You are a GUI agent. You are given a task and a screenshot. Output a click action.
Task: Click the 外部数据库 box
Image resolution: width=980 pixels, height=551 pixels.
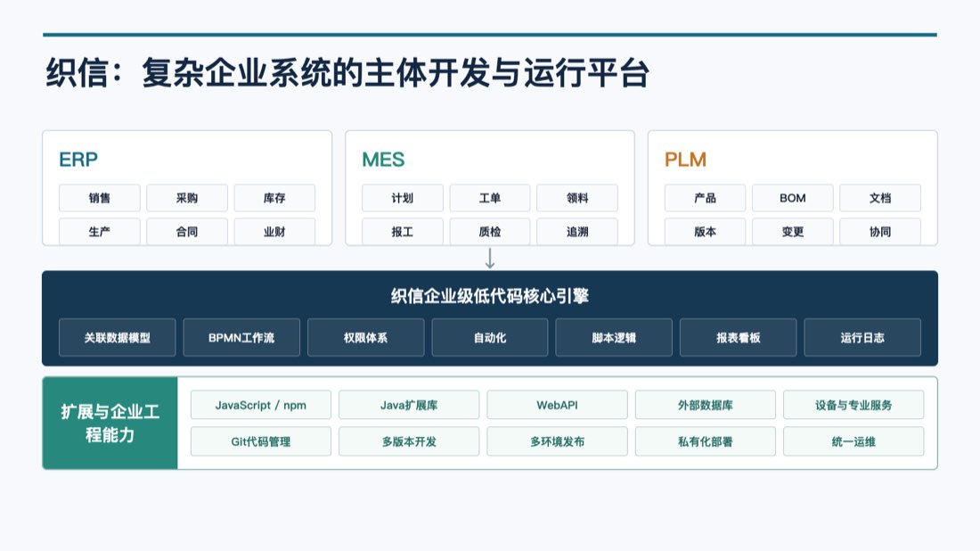pyautogui.click(x=705, y=406)
